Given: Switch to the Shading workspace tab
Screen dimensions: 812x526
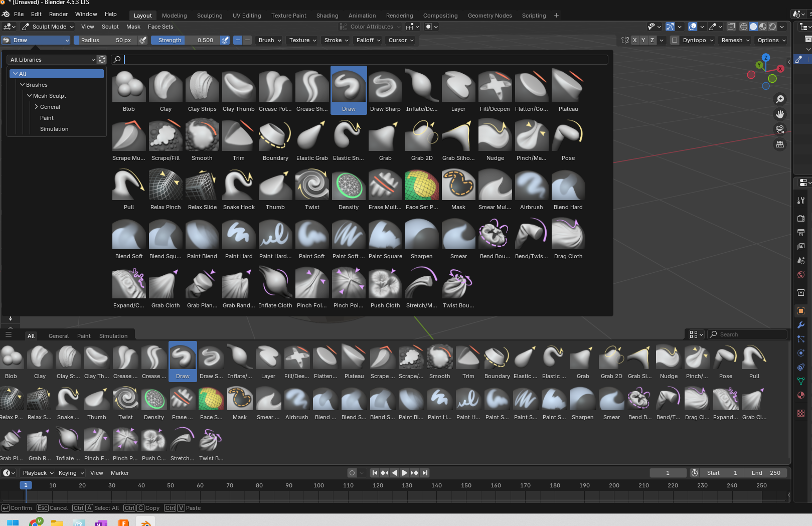Looking at the screenshot, I should (327, 16).
